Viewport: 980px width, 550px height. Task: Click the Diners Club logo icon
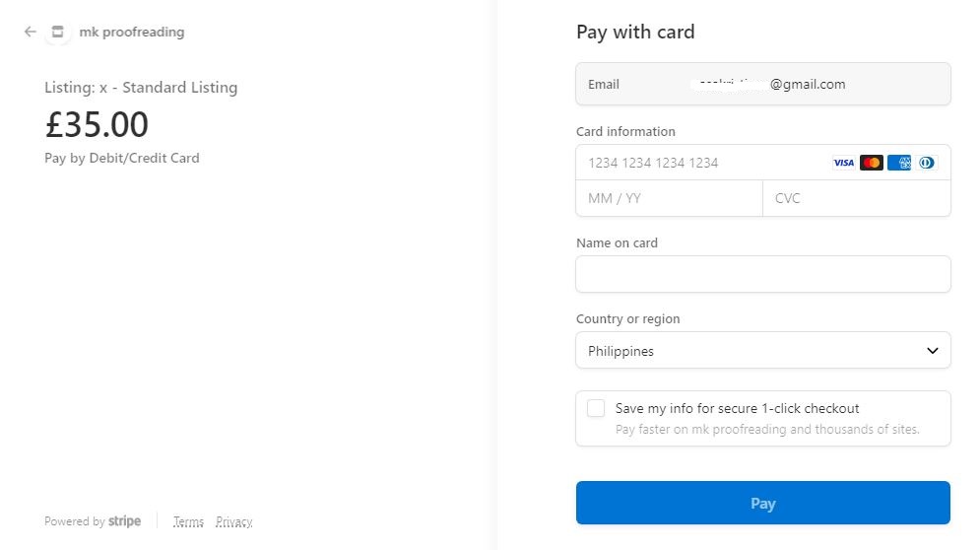pos(927,163)
